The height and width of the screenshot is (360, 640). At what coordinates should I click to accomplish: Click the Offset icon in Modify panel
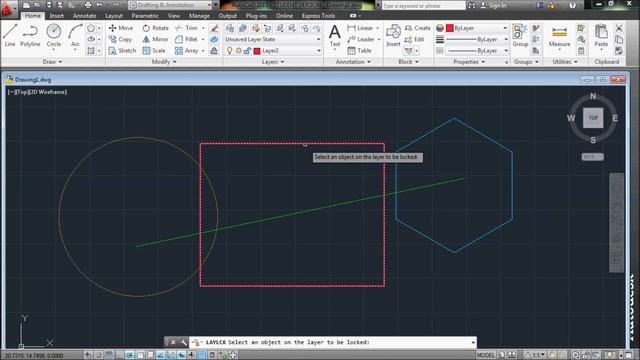(x=214, y=51)
